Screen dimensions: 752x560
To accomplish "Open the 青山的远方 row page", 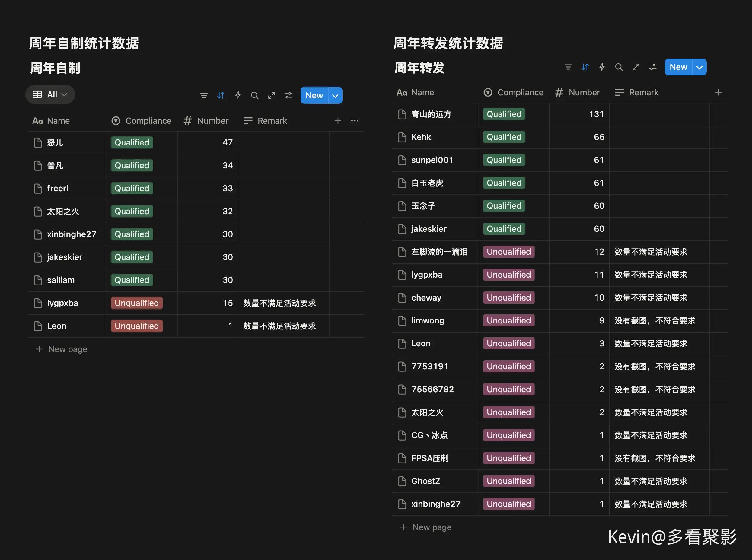I will [x=431, y=115].
